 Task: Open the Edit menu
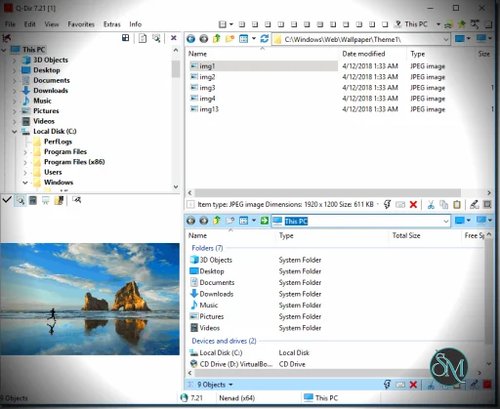click(x=30, y=24)
